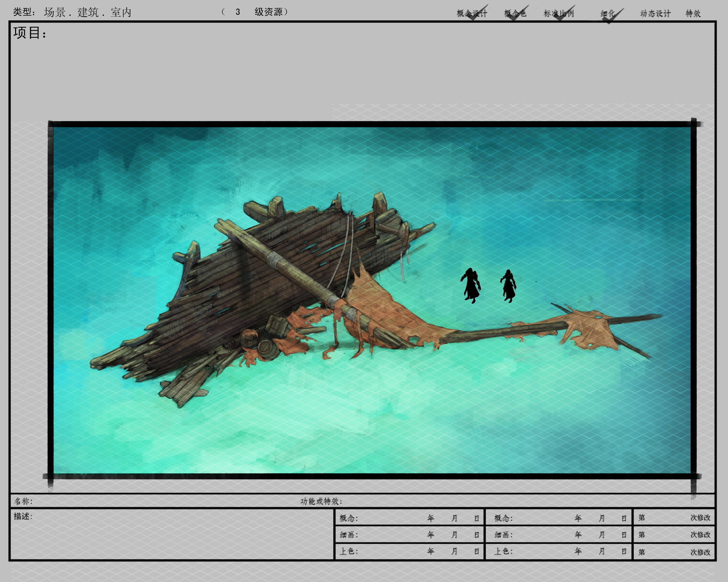Check the unchecked 动态设计 stage

tap(655, 14)
